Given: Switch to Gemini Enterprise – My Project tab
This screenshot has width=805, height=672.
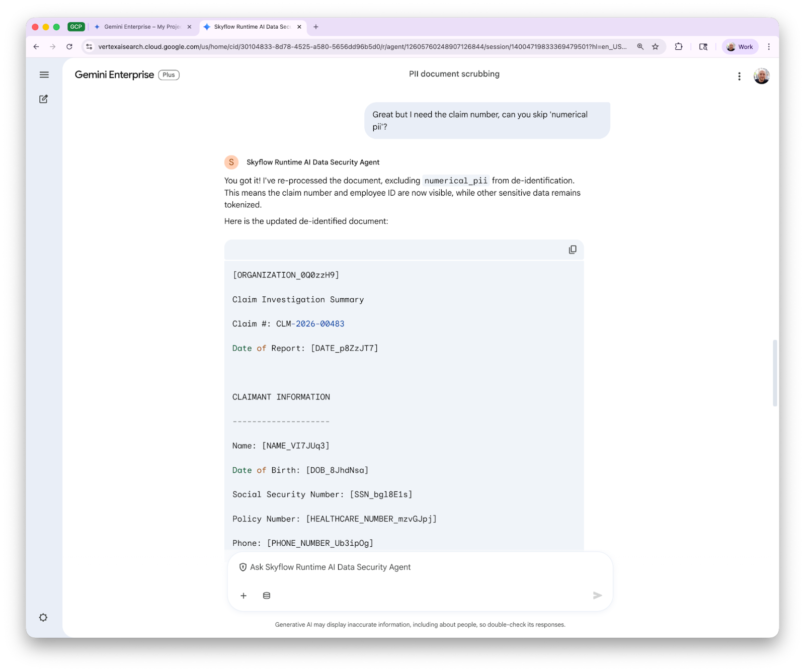Looking at the screenshot, I should coord(142,27).
